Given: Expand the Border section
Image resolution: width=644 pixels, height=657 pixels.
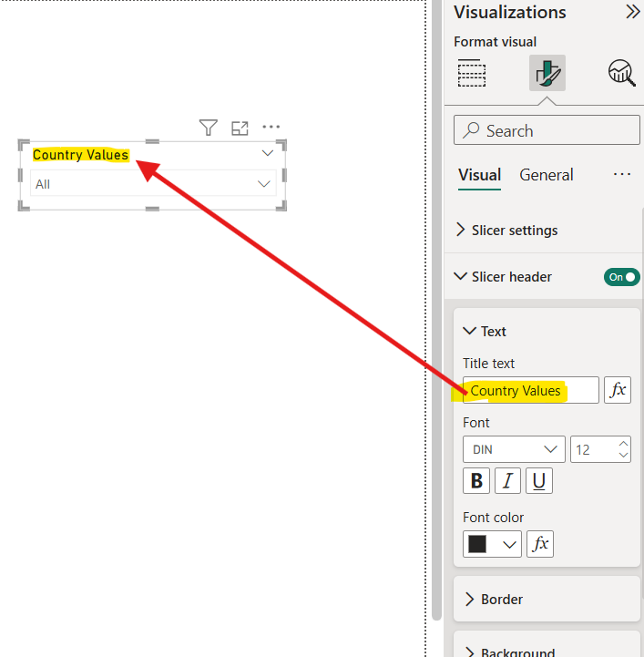Looking at the screenshot, I should 501,600.
